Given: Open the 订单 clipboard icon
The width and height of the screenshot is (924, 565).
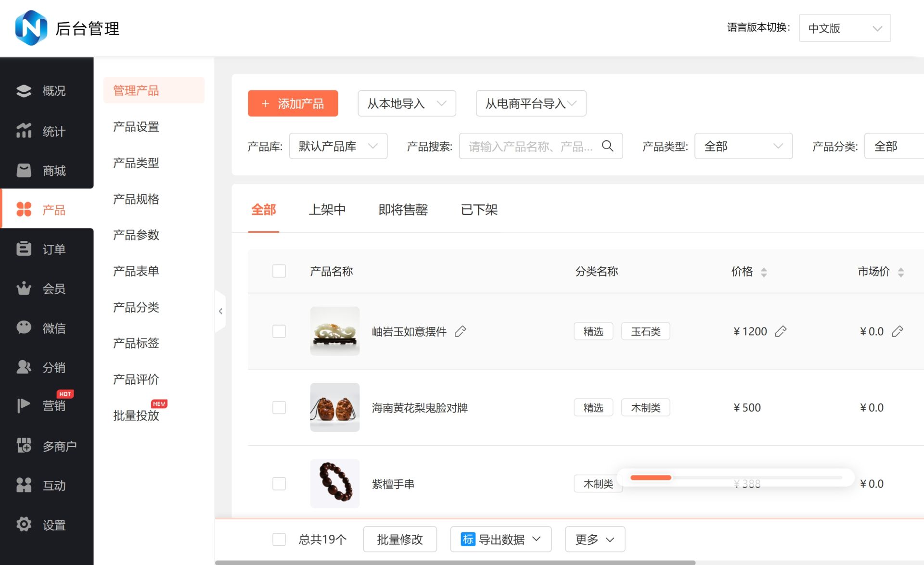Looking at the screenshot, I should click(x=24, y=249).
